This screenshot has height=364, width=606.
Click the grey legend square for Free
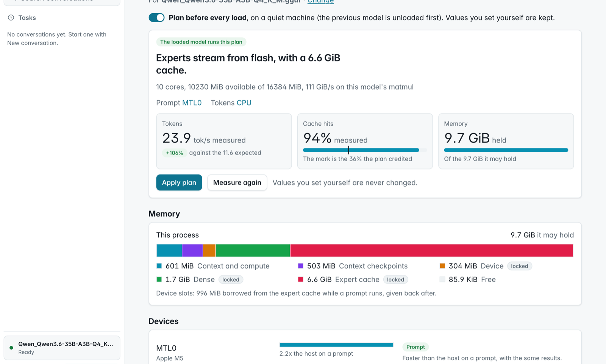pos(442,280)
